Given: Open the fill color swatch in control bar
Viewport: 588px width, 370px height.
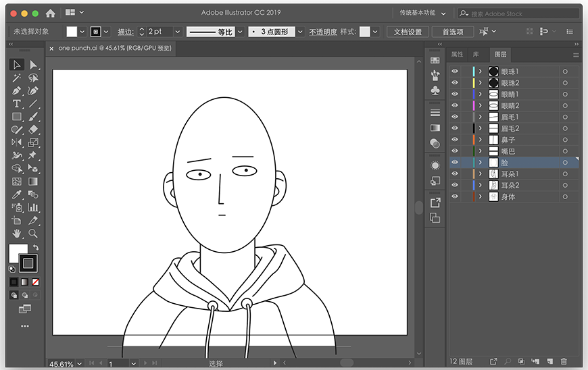Looking at the screenshot, I should pyautogui.click(x=72, y=32).
